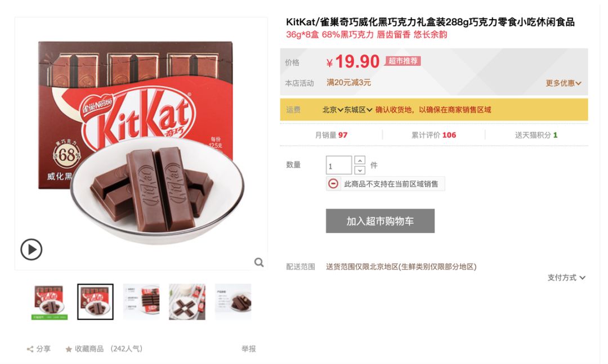
Task: Click the quantity input field
Action: tap(339, 165)
